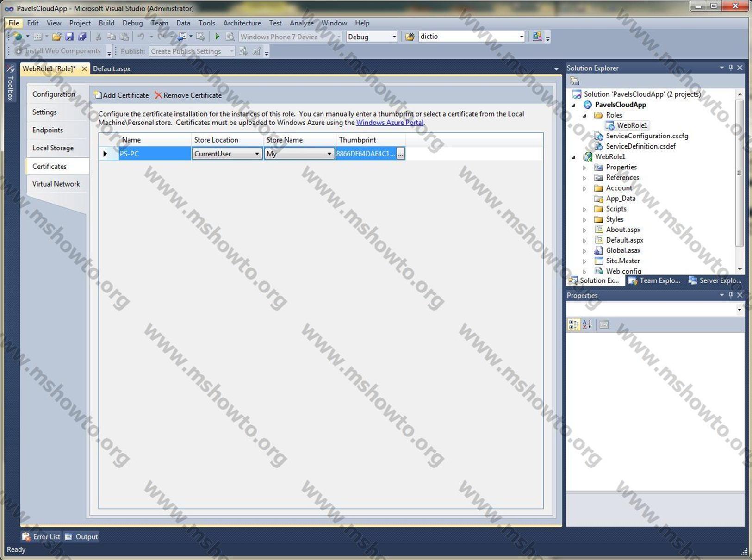Open the Store Name My dropdown
The image size is (752, 560).
click(x=329, y=154)
